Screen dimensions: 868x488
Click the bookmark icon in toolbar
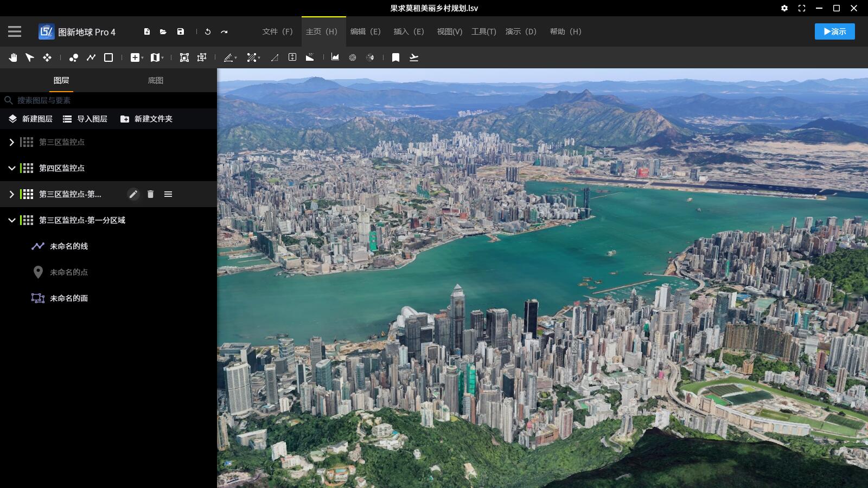[x=396, y=57]
